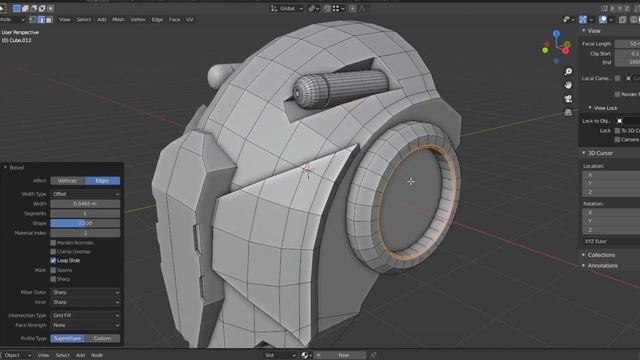
Task: Enable Mark Sharp checkbox
Action: (53, 279)
